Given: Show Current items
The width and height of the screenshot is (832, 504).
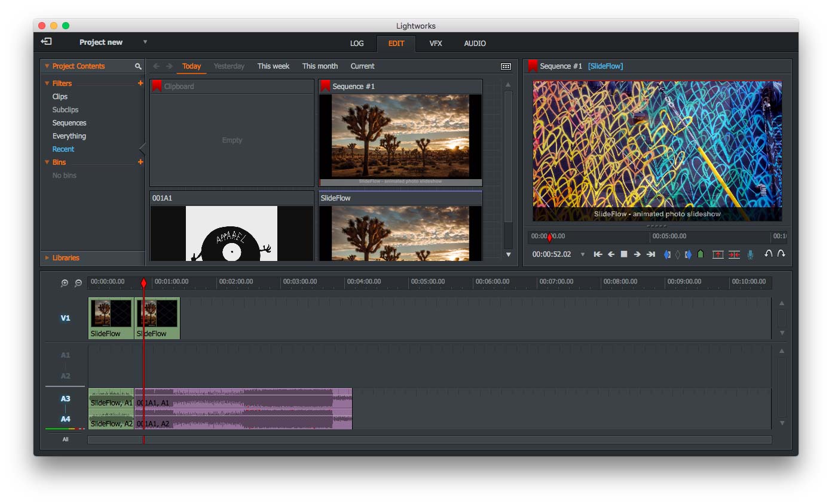Looking at the screenshot, I should pyautogui.click(x=362, y=66).
